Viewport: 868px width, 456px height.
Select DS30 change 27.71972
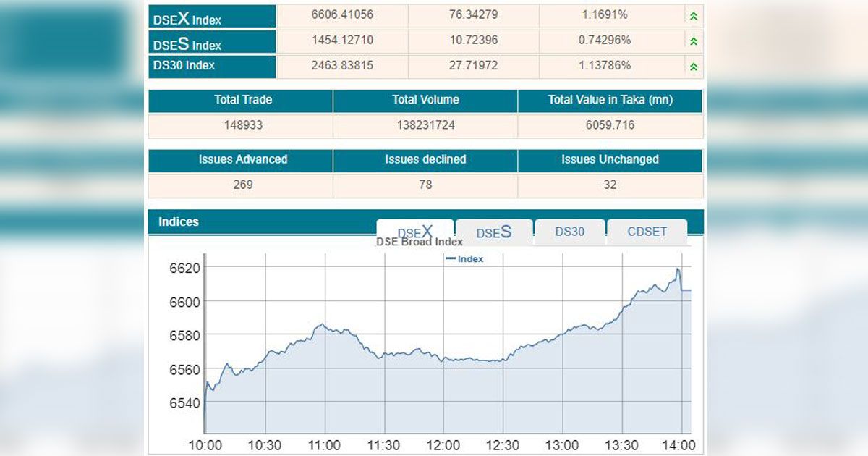click(473, 65)
